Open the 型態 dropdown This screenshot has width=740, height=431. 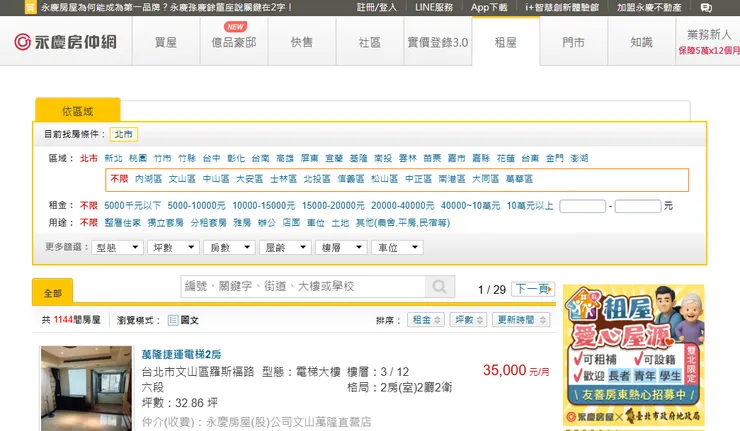[x=118, y=247]
